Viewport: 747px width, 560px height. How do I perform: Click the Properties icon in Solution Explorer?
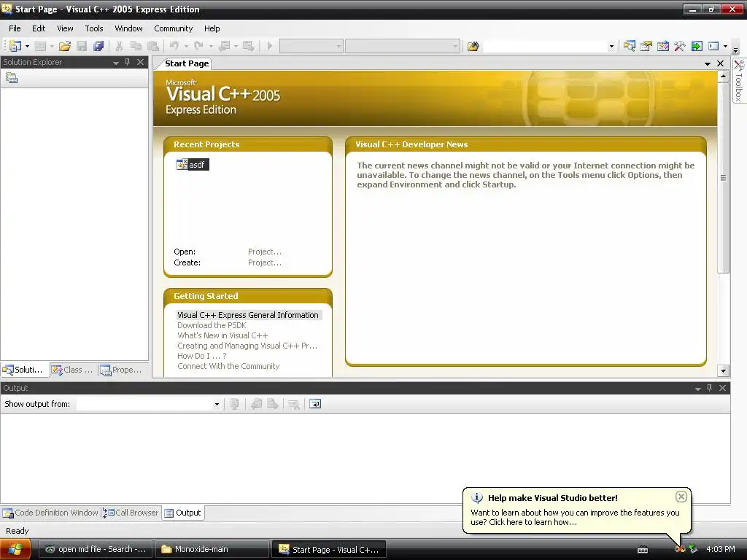coord(12,78)
